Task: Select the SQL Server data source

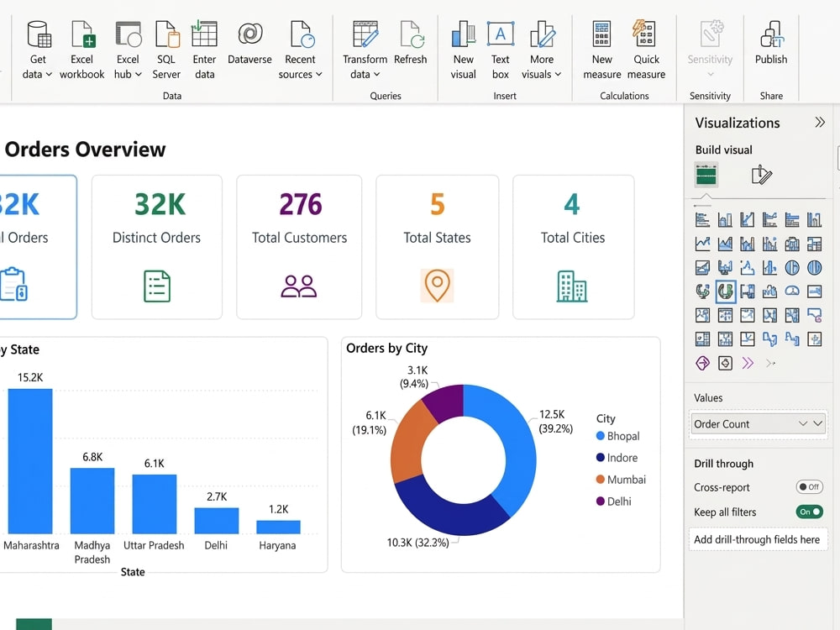Action: coord(166,50)
